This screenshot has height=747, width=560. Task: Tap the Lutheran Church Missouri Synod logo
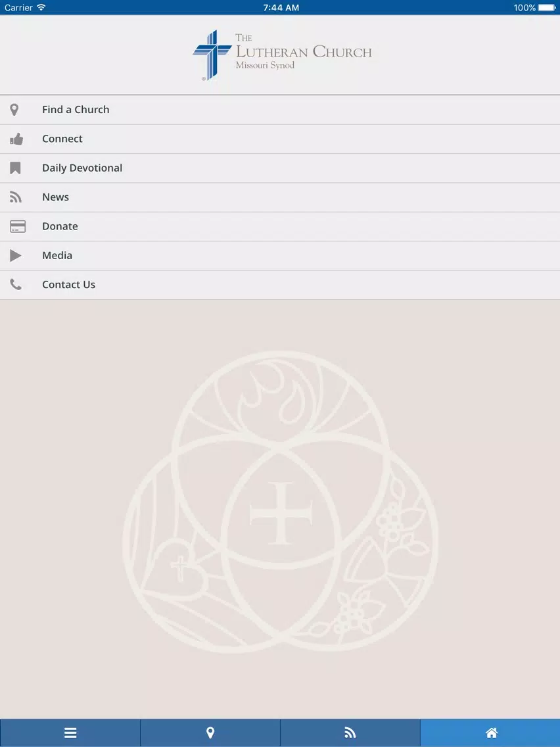point(282,55)
